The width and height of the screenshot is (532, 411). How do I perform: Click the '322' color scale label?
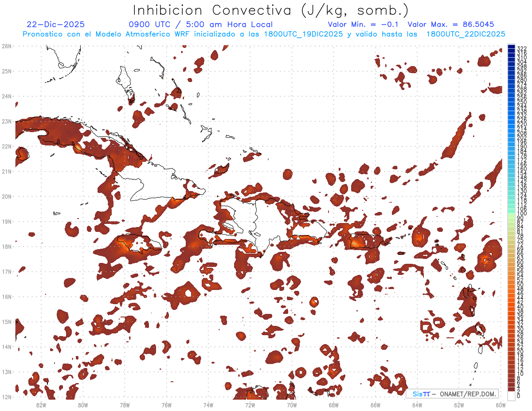[x=522, y=48]
